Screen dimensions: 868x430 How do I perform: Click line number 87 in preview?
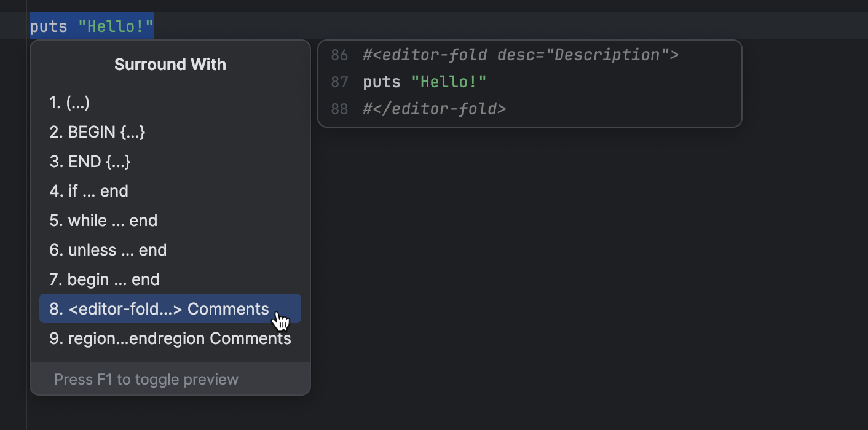pyautogui.click(x=339, y=81)
